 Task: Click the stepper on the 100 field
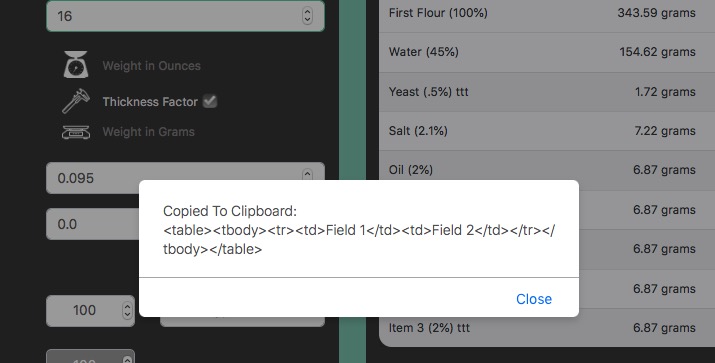click(x=127, y=311)
